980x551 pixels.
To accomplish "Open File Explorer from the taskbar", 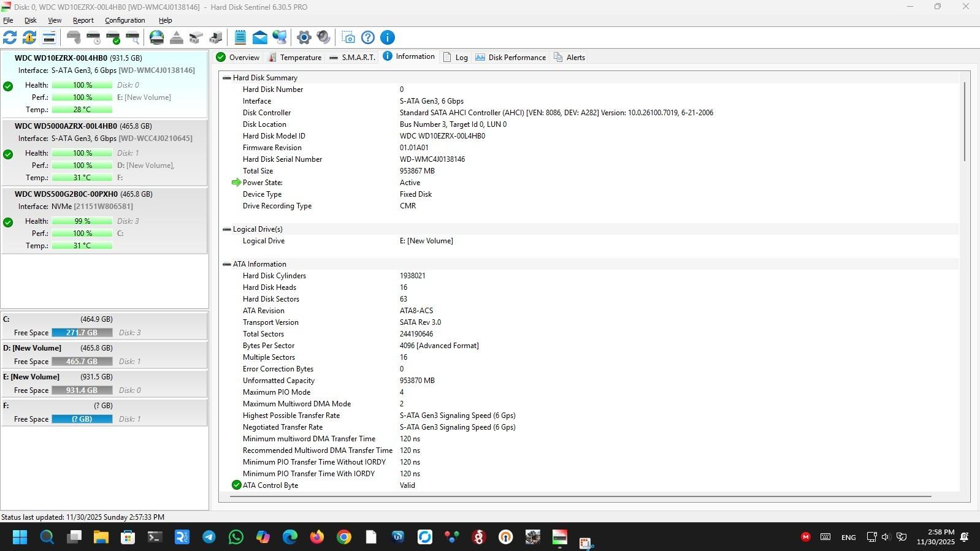I will click(101, 538).
